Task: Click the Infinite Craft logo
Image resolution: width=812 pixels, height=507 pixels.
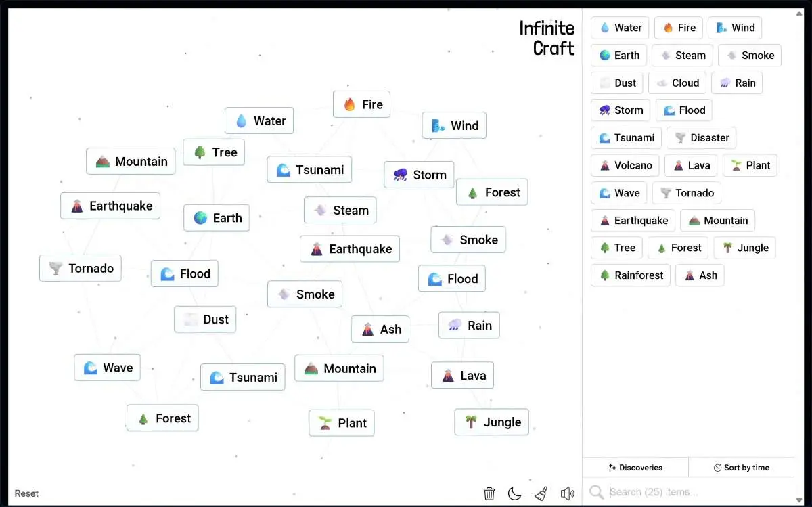Action: point(546,38)
